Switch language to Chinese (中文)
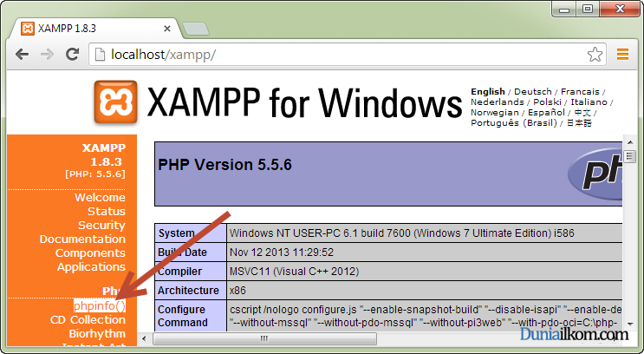Viewport: 644px width, 354px height. 582,112
